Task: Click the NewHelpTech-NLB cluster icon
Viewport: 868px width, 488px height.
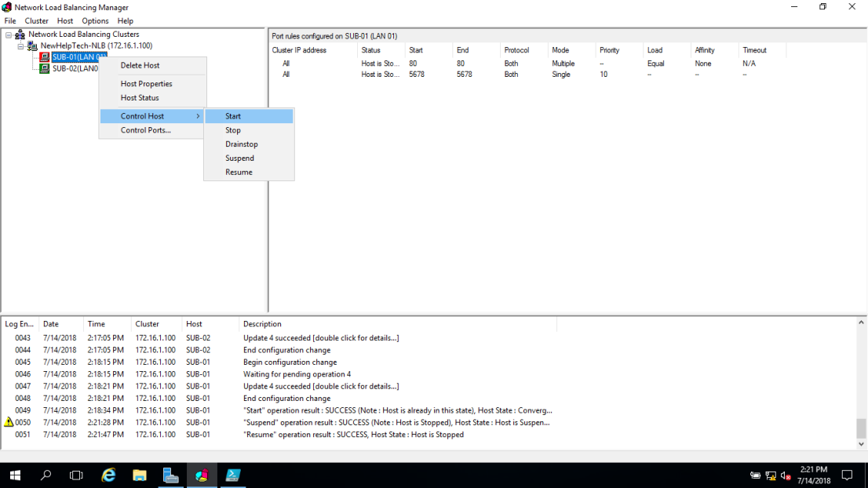Action: coord(32,46)
